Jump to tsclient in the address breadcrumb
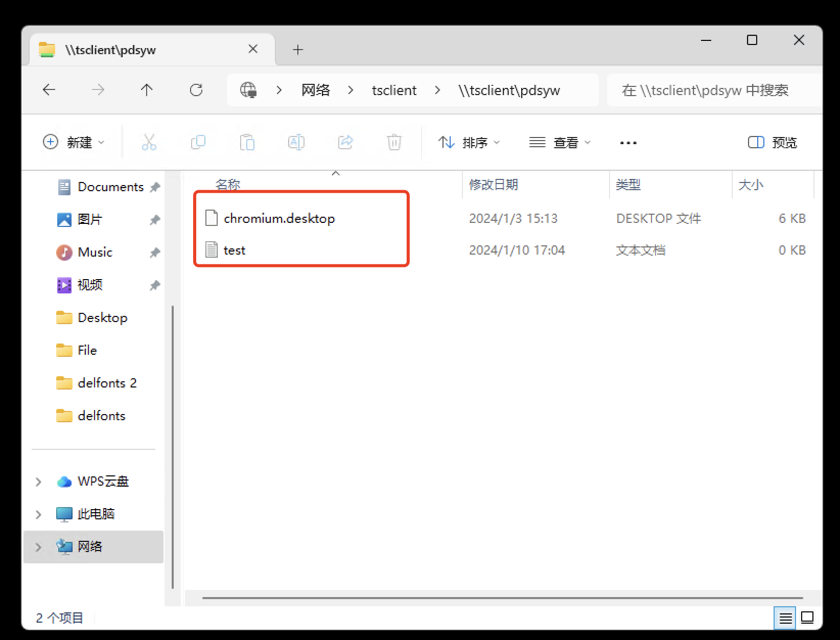Image resolution: width=840 pixels, height=640 pixels. click(x=393, y=90)
